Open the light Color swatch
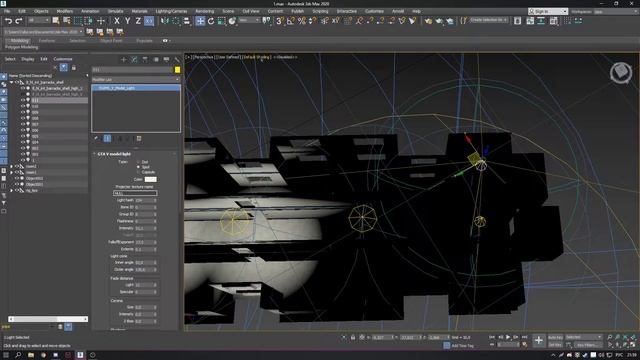This screenshot has height=360, width=640. point(150,179)
